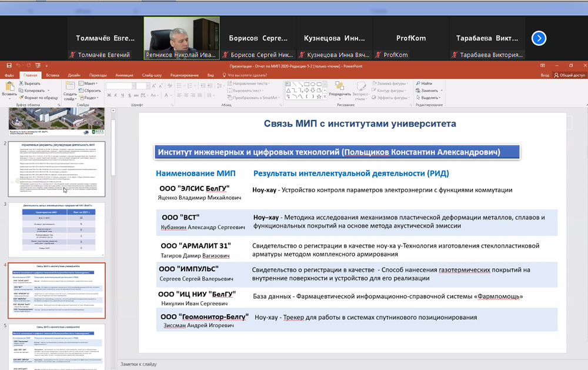Switch to the Вставка ribbon tab
The width and height of the screenshot is (588, 370).
tap(52, 75)
